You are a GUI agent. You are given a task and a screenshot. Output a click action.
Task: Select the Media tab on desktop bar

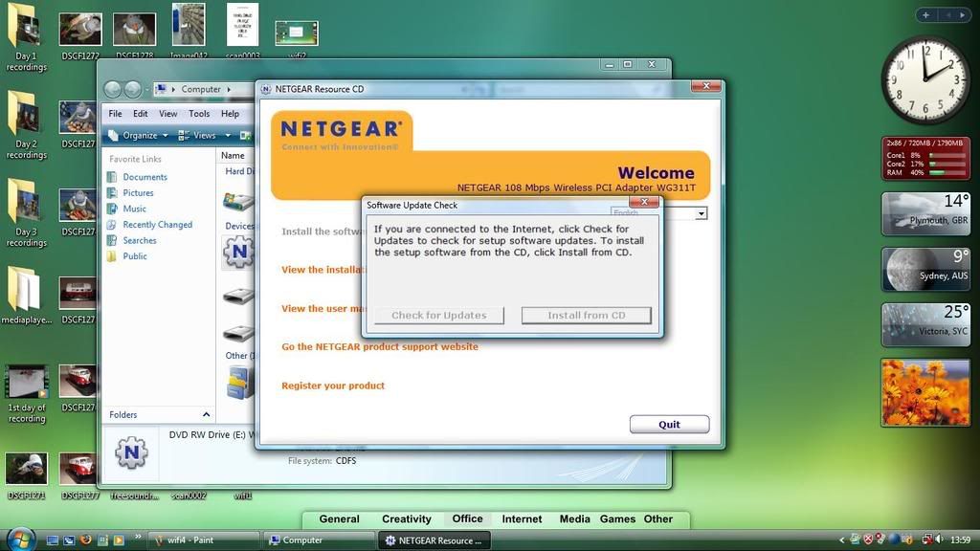(x=574, y=519)
